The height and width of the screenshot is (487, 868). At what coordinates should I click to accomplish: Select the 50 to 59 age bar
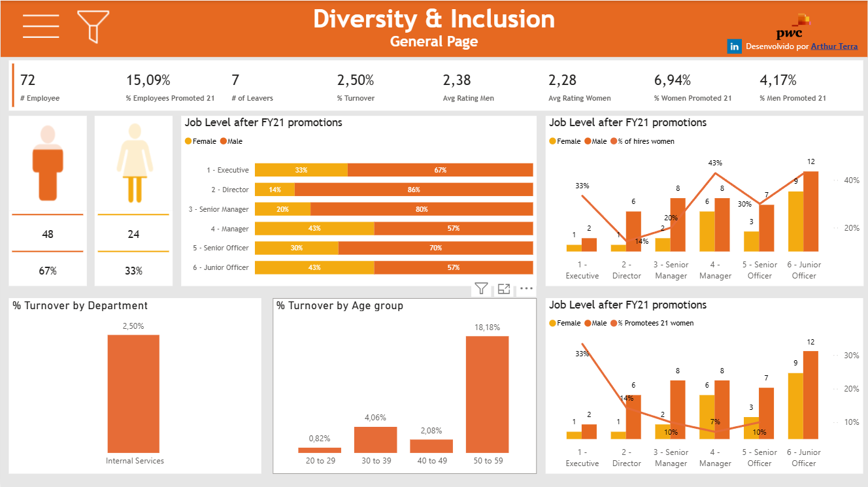[x=487, y=394]
